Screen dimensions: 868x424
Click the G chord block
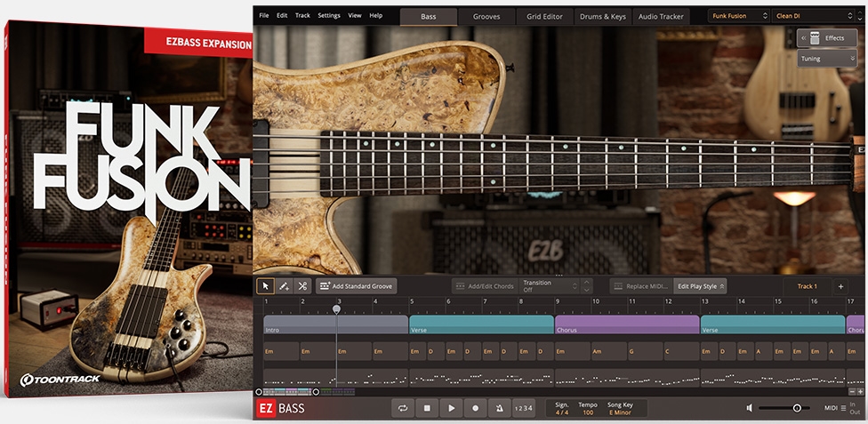pyautogui.click(x=645, y=351)
